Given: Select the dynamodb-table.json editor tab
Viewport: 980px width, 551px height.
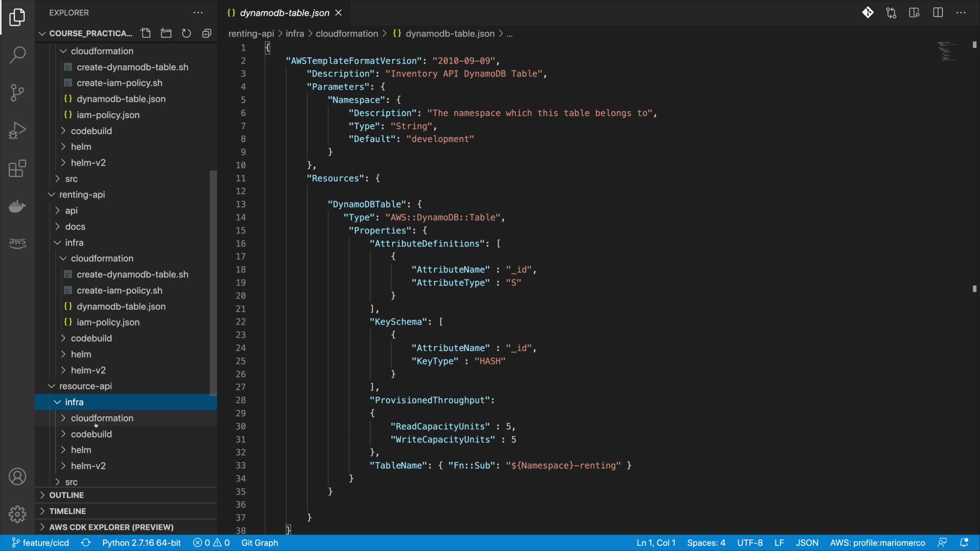Looking at the screenshot, I should [284, 13].
